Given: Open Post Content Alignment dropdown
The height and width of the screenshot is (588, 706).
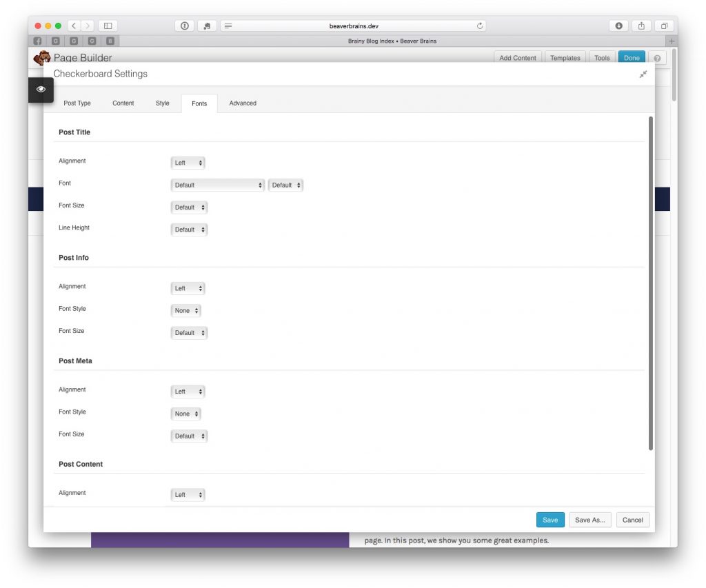Looking at the screenshot, I should [188, 494].
